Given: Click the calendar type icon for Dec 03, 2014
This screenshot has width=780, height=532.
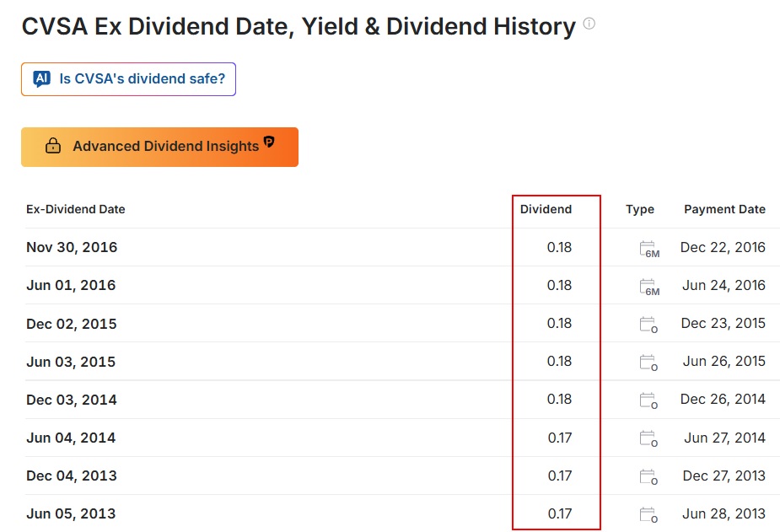Looking at the screenshot, I should (648, 400).
